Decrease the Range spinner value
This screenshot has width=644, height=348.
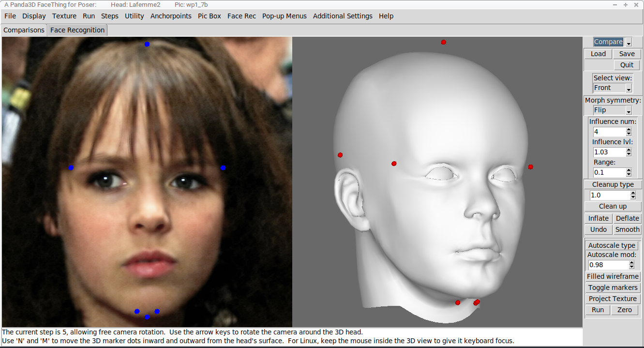point(629,174)
